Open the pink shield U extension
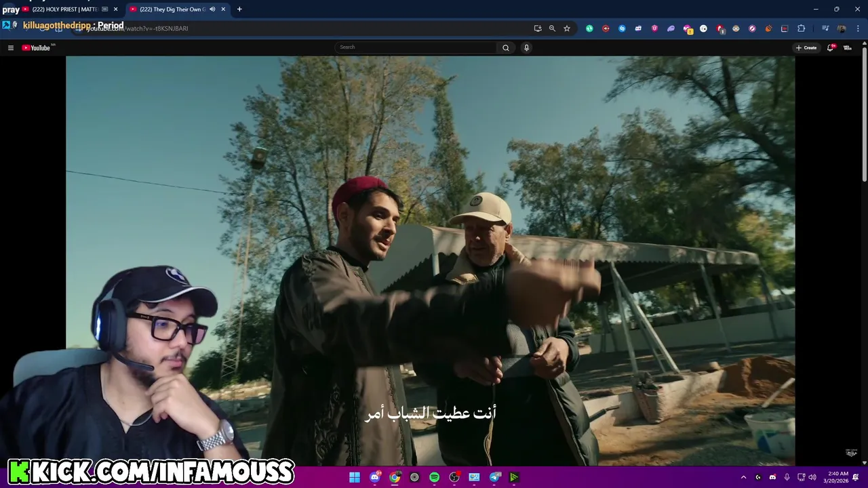 pyautogui.click(x=654, y=28)
